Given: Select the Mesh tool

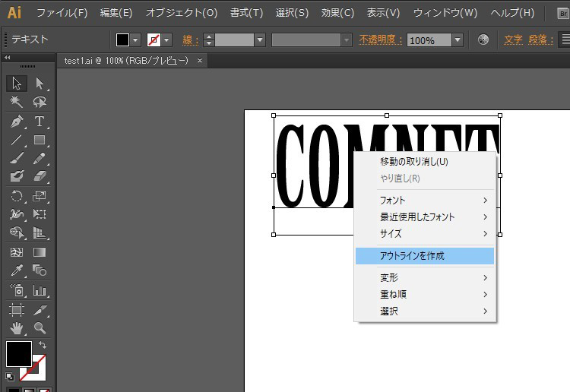Looking at the screenshot, I should coord(17,252).
